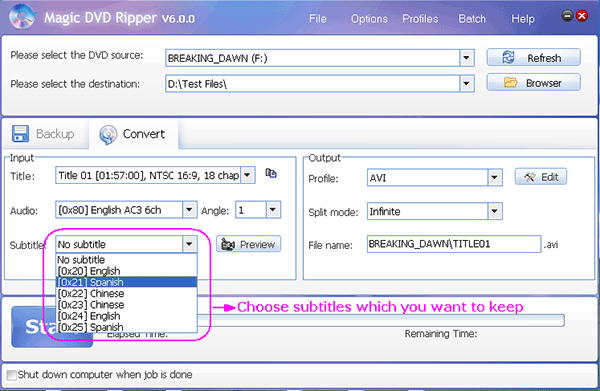Open the Help menu
This screenshot has width=600, height=391.
(x=523, y=19)
